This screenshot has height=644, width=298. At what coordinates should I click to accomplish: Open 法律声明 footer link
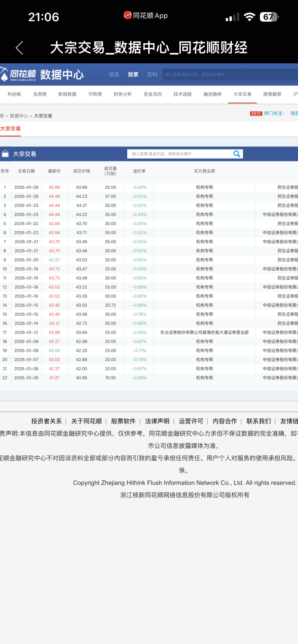tap(157, 421)
